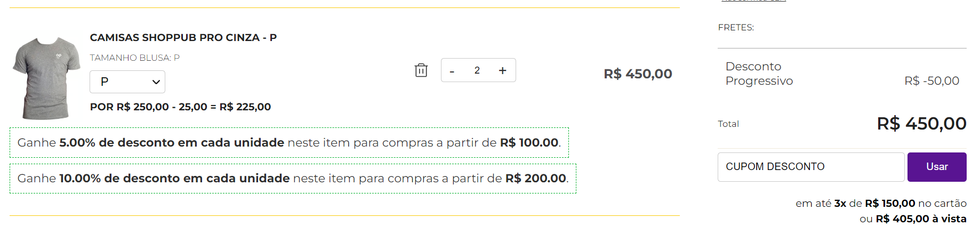The width and height of the screenshot is (980, 226).
Task: Increase quantity with the plus button
Action: tap(502, 70)
